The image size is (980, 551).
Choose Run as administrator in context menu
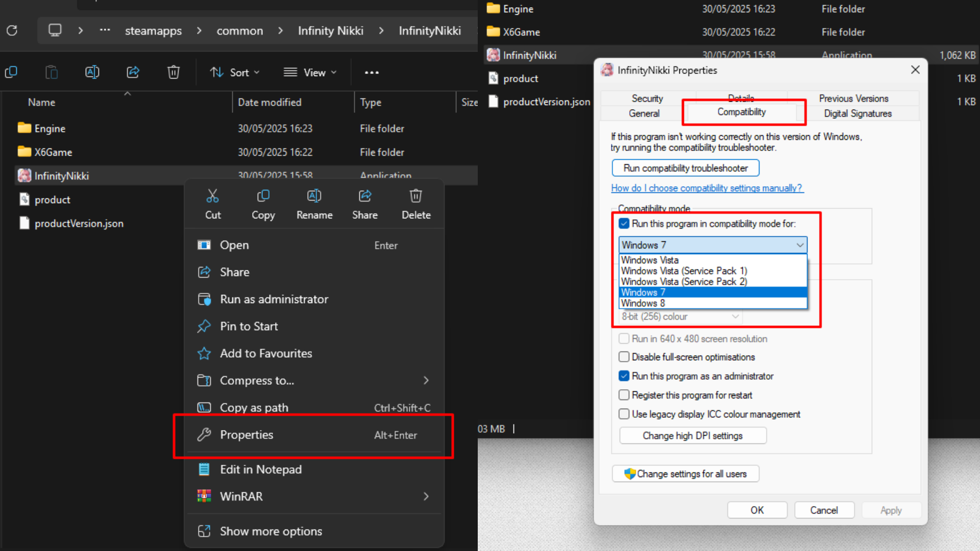coord(314,299)
